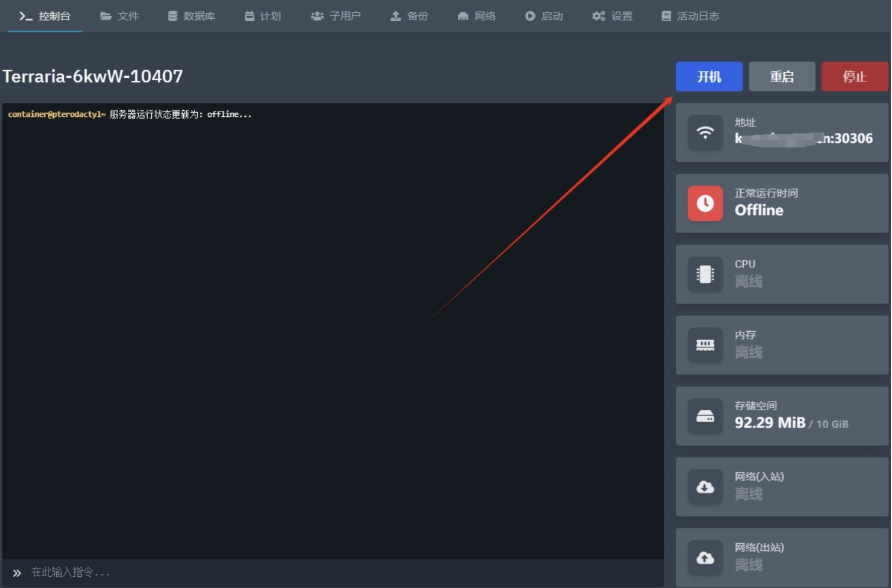Click the database icon beside 数据库
Viewport: 892px width, 588px height.
[172, 16]
